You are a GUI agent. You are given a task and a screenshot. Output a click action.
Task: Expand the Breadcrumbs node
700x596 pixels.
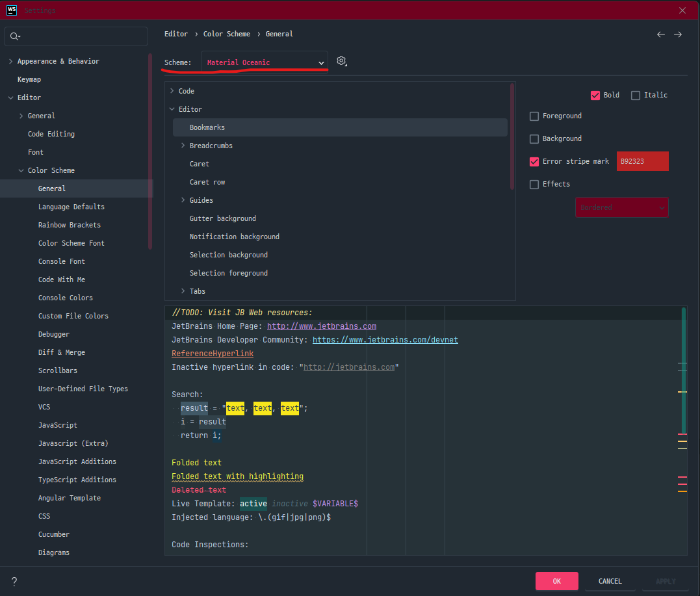pyautogui.click(x=183, y=146)
